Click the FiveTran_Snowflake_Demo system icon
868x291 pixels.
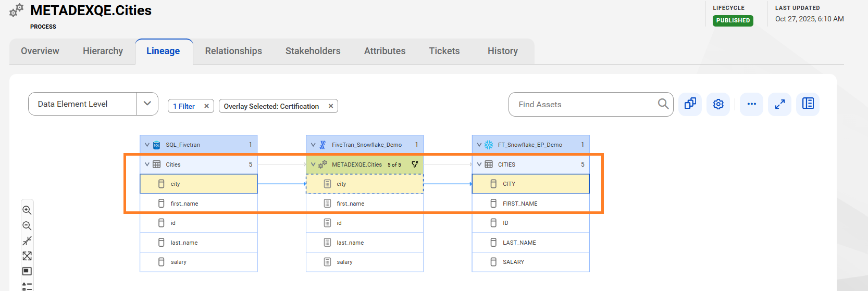(323, 145)
